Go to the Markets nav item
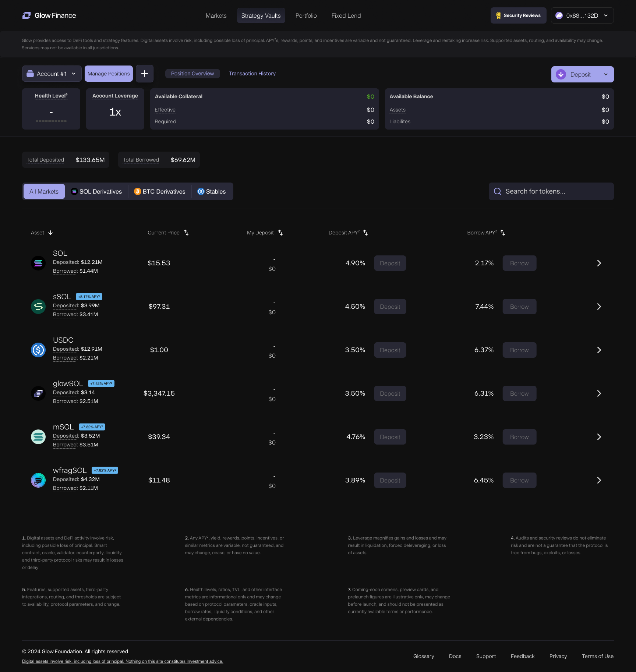 pos(216,15)
